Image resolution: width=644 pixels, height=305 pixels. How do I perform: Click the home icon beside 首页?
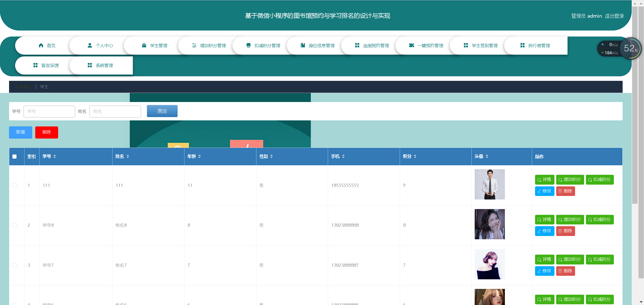tap(41, 45)
